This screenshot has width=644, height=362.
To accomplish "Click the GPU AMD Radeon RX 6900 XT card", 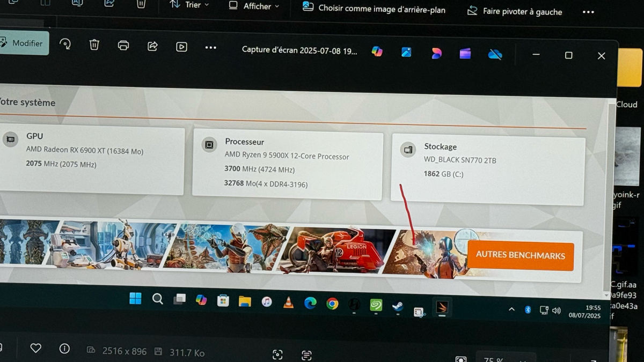I will 92,160.
